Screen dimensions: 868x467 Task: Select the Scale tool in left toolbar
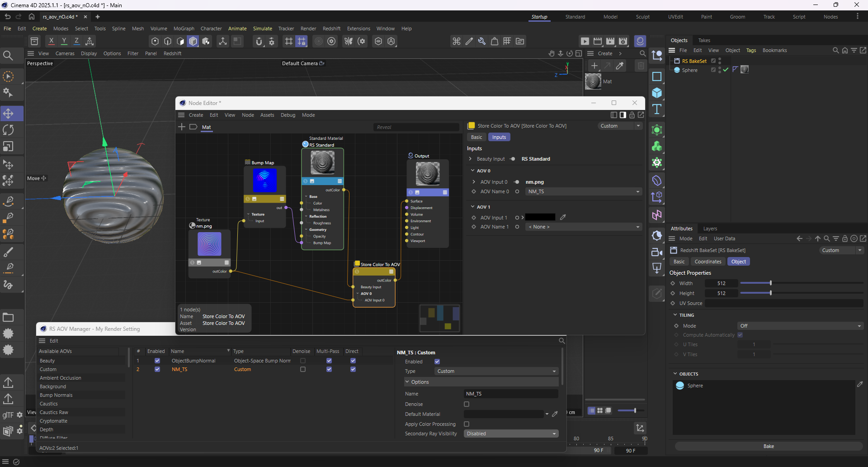(9, 147)
